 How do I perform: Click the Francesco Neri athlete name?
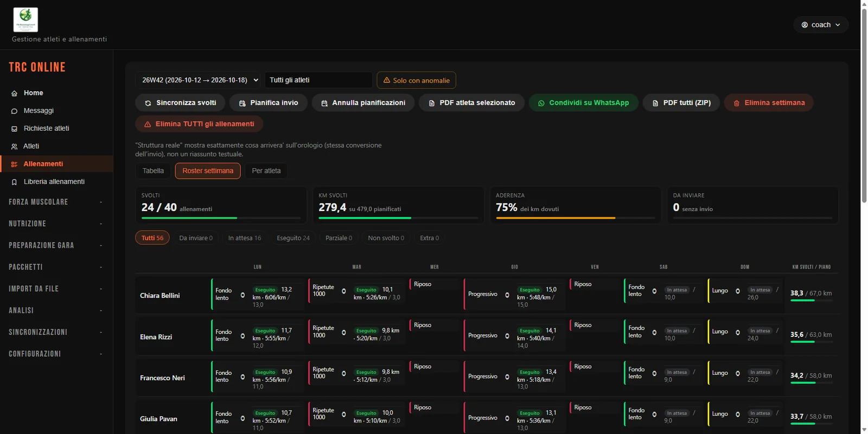[162, 378]
